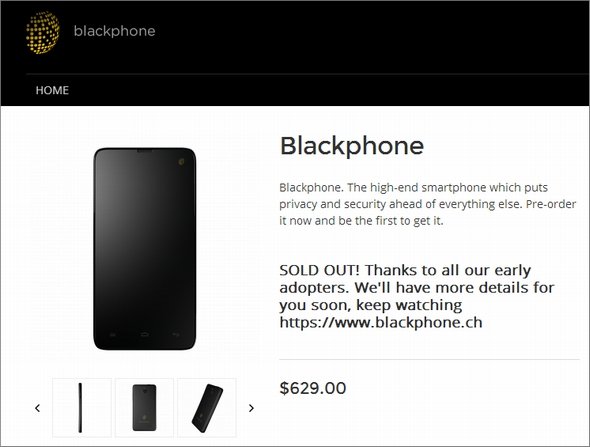Click the $629.00 price label
Screen dimensions: 590x447
coord(313,388)
